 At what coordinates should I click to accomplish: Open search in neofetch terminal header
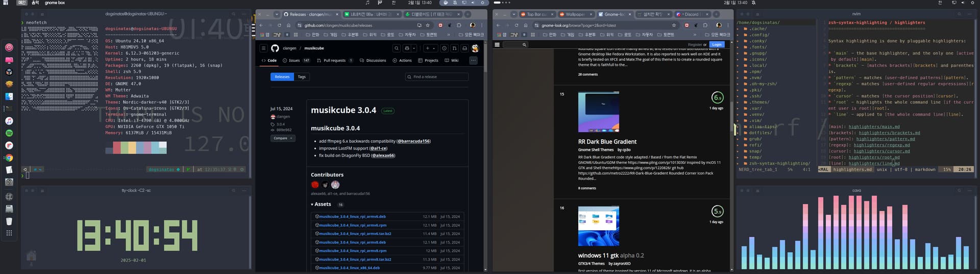click(x=234, y=14)
